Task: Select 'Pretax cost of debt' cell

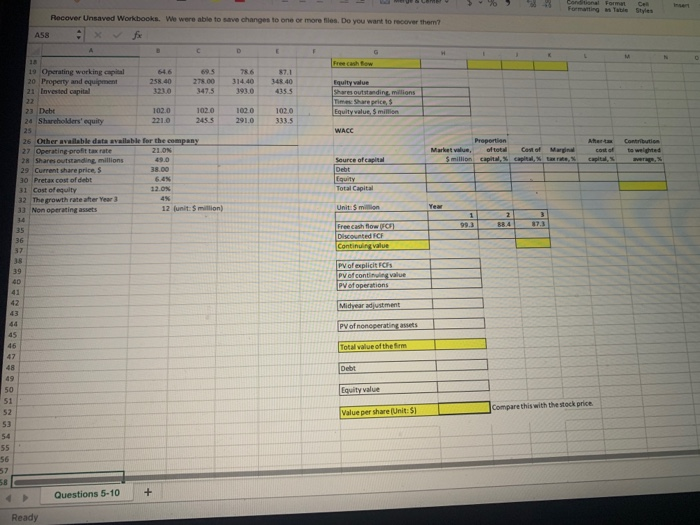Action: tap(83, 180)
